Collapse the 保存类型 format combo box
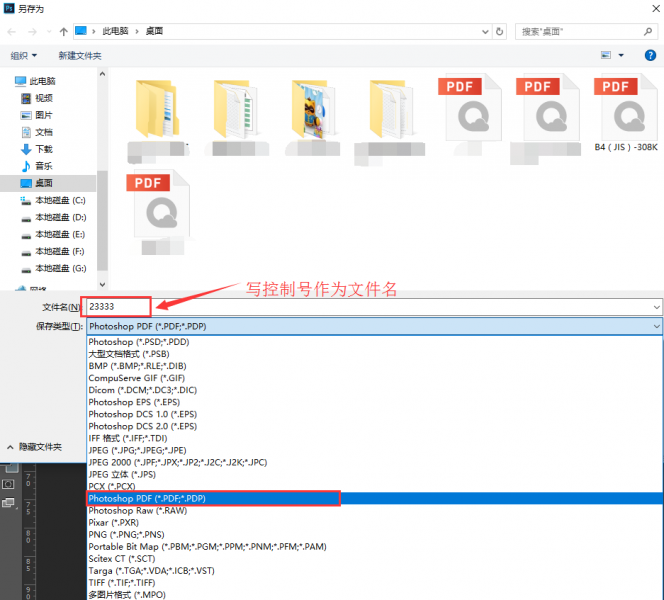 point(656,326)
